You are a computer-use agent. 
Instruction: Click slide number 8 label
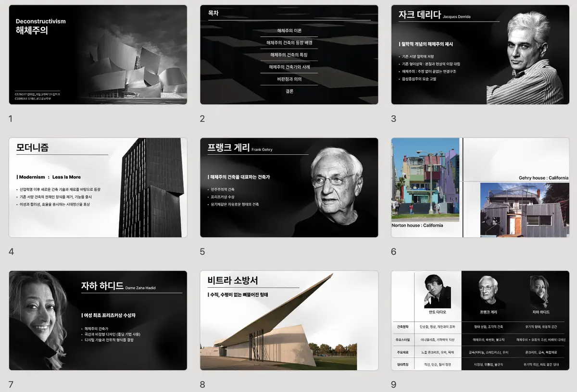click(202, 384)
